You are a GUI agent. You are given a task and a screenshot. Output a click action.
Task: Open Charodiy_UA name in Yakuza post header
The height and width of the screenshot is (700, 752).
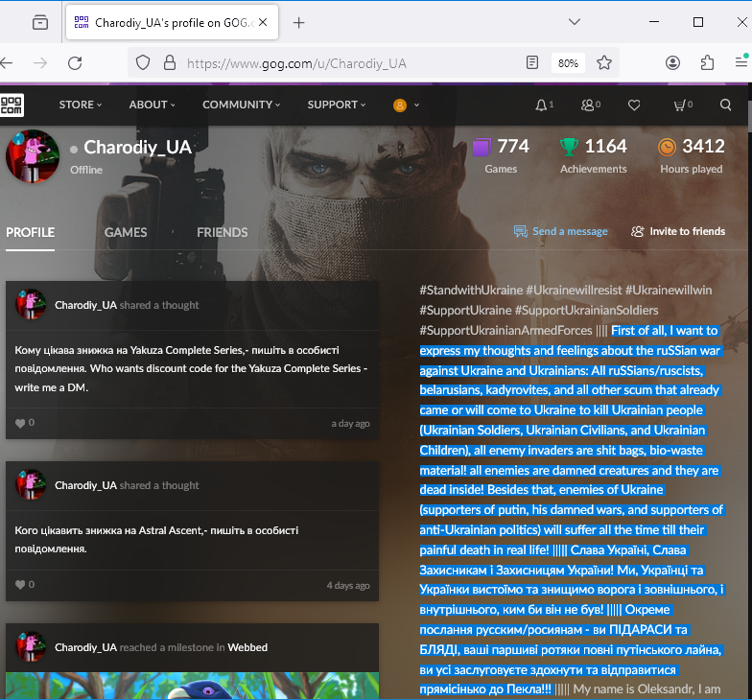tap(85, 305)
